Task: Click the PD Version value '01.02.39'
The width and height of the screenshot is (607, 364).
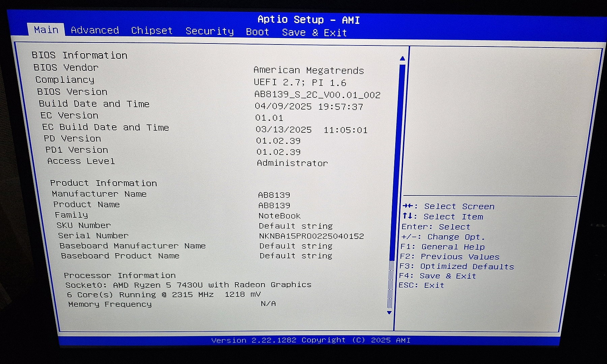Action: pyautogui.click(x=278, y=141)
